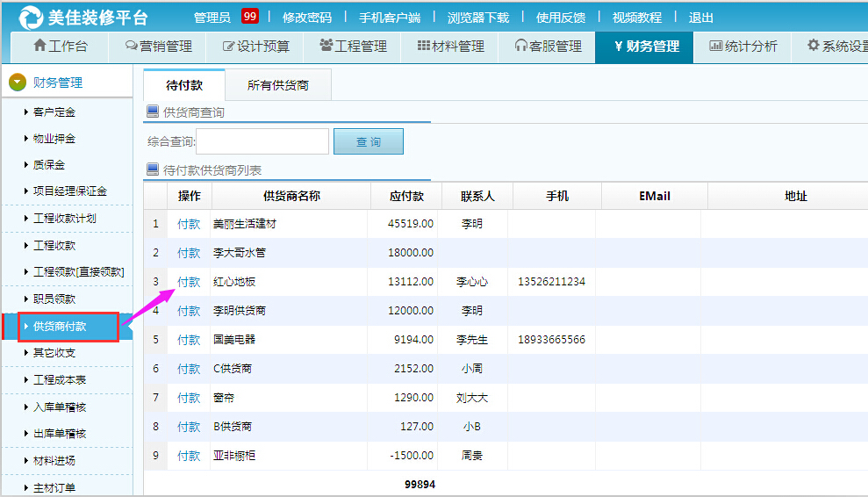Open 其它收支 in the sidebar
Image resolution: width=868 pixels, height=497 pixels.
tap(54, 353)
